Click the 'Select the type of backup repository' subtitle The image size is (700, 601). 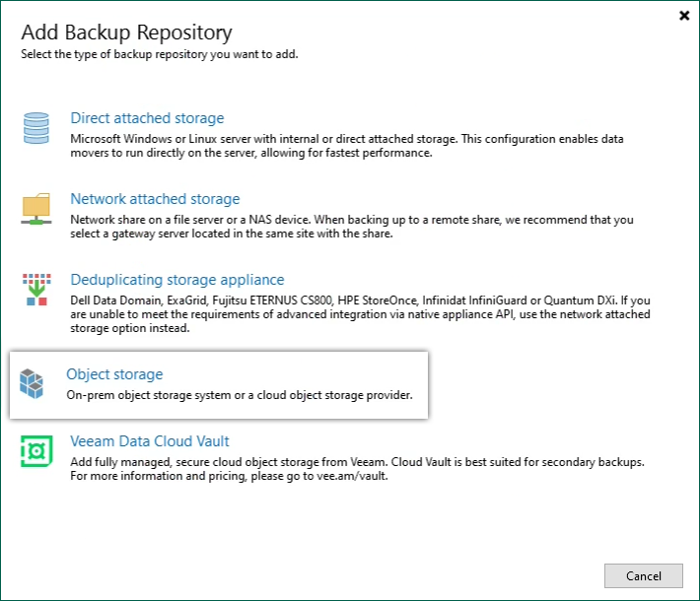point(160,54)
